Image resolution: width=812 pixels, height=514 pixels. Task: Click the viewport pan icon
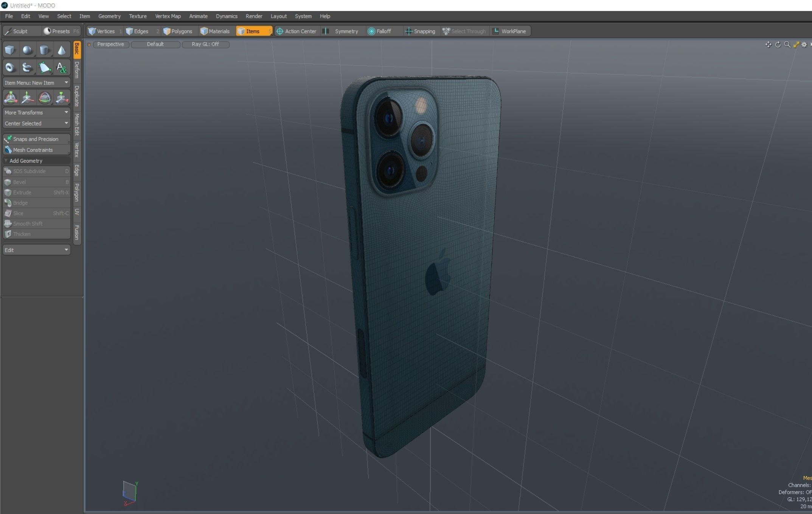click(768, 45)
